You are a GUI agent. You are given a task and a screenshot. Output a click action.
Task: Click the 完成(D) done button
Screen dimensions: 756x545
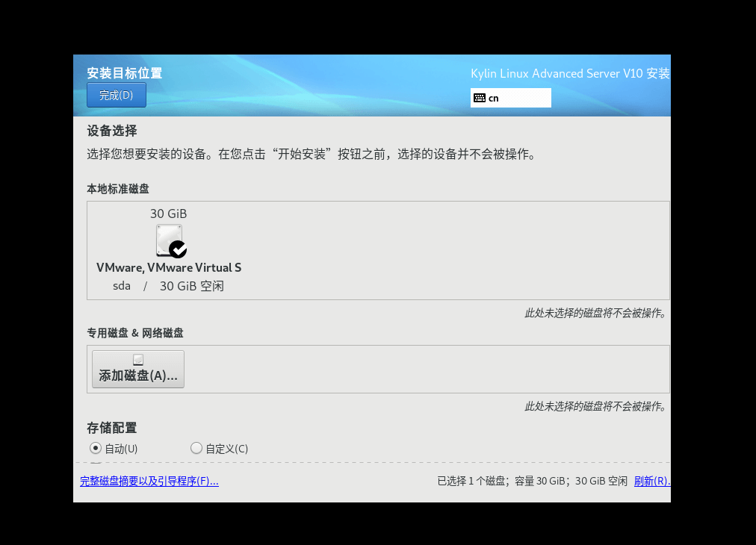click(x=116, y=95)
